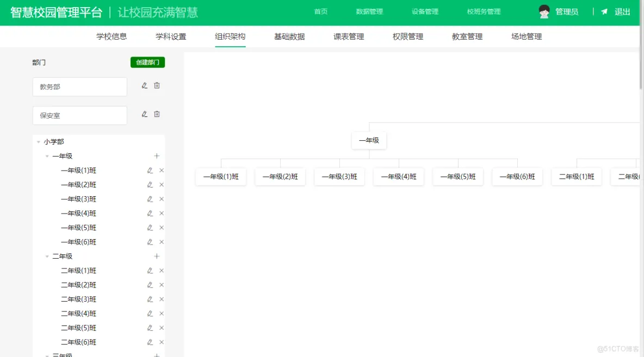Click the administrator avatar icon
This screenshot has width=644, height=357.
pos(544,11)
